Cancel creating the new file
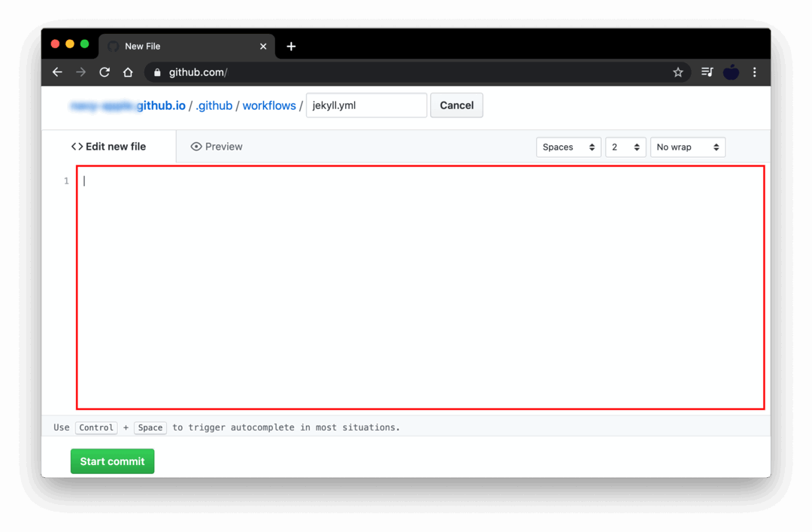This screenshot has width=812, height=532. click(456, 105)
